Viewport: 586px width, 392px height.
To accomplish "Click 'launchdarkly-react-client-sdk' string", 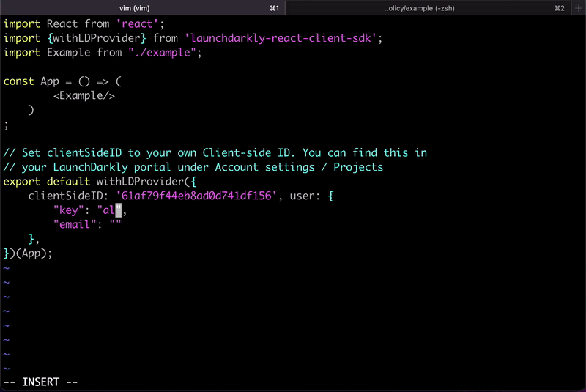I will tap(281, 38).
